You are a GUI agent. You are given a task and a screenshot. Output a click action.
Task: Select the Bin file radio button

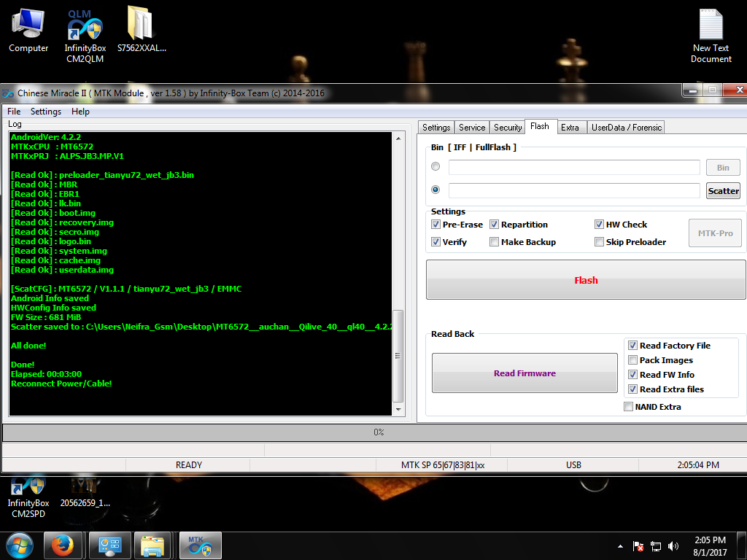click(436, 167)
